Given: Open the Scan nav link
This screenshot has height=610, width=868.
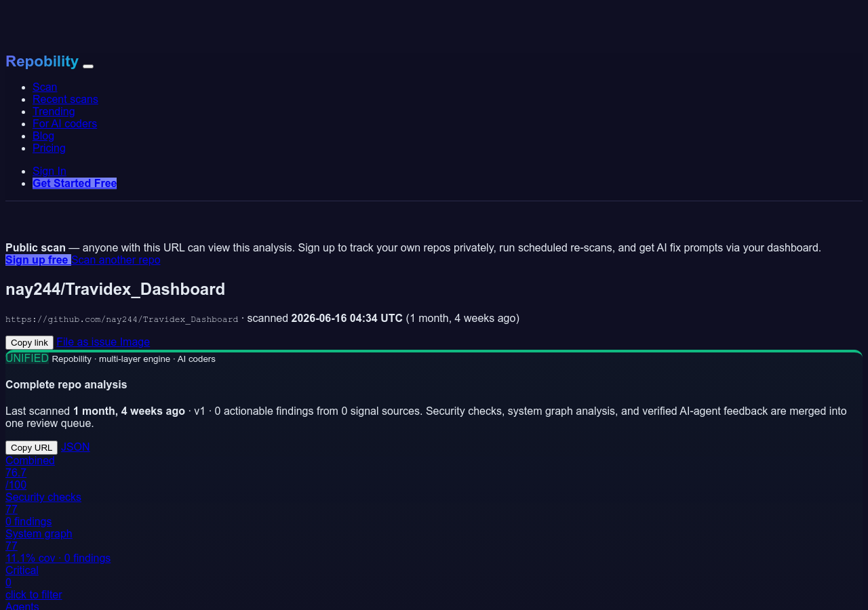Looking at the screenshot, I should coord(45,87).
